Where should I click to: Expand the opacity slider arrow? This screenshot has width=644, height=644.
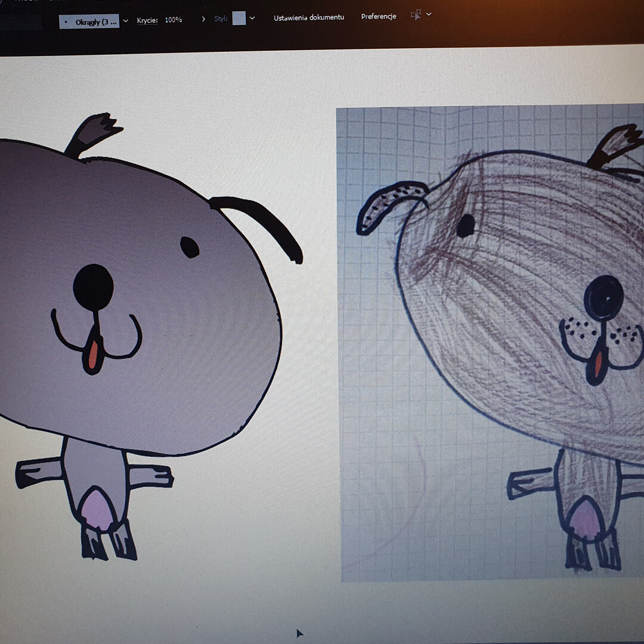click(203, 19)
